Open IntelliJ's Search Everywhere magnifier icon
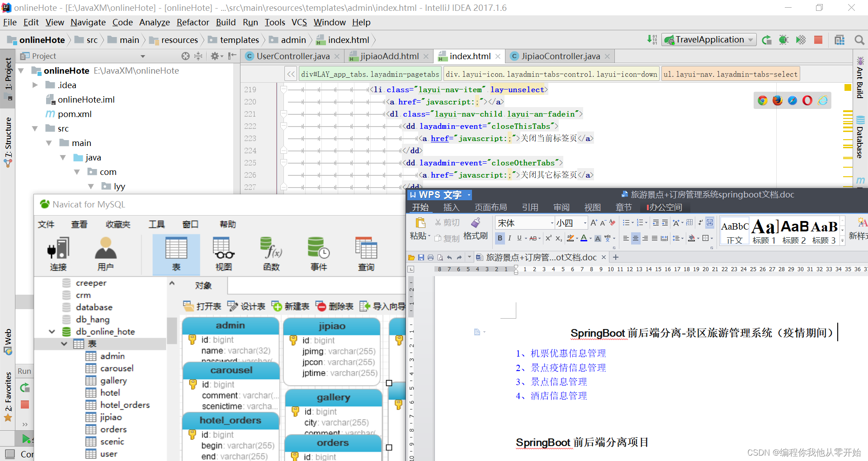 pos(859,40)
